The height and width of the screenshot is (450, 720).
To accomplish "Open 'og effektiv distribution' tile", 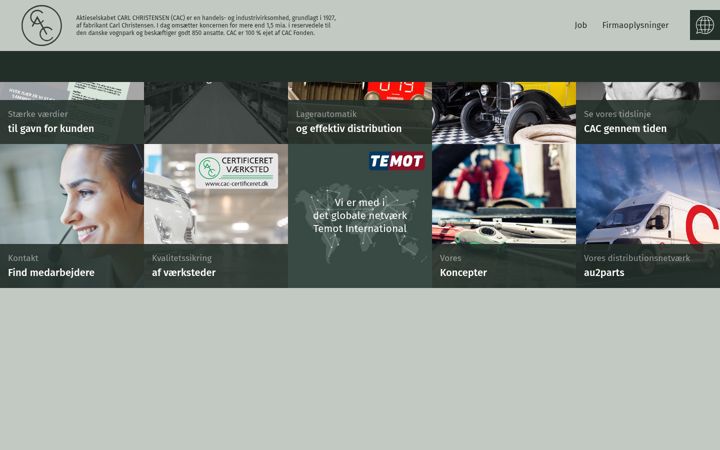I will point(360,122).
